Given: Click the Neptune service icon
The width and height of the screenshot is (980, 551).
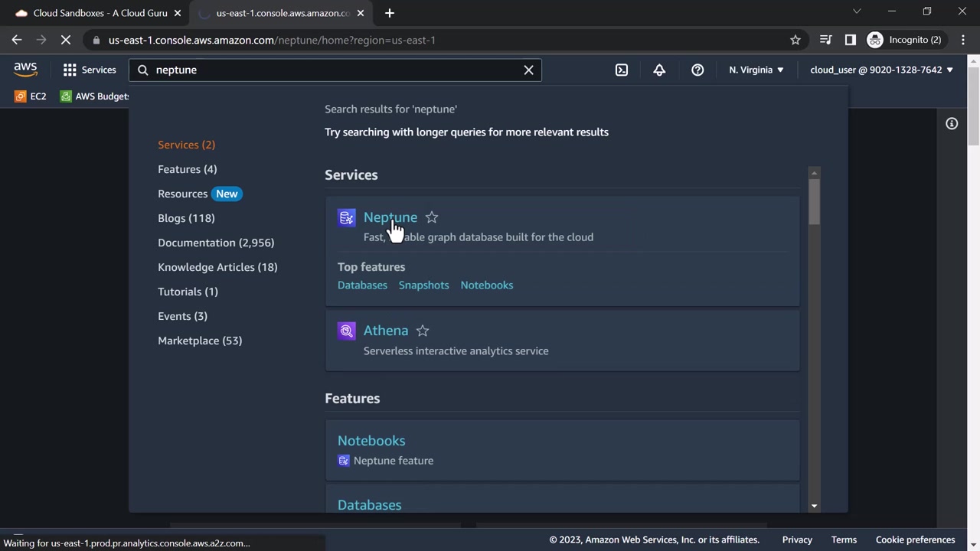Looking at the screenshot, I should pos(347,218).
